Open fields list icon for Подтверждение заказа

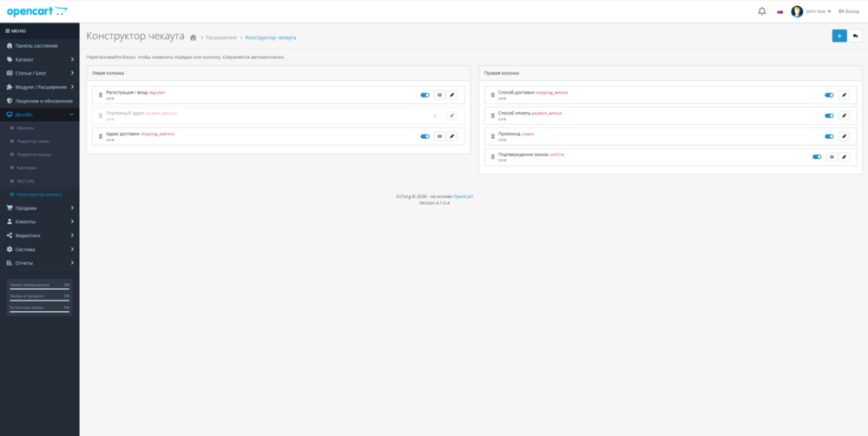tap(832, 157)
